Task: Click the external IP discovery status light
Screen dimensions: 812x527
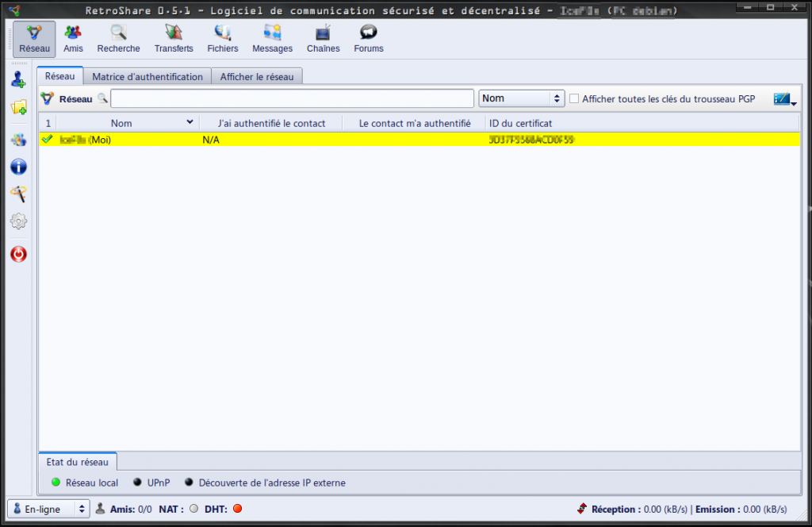Action: point(189,483)
